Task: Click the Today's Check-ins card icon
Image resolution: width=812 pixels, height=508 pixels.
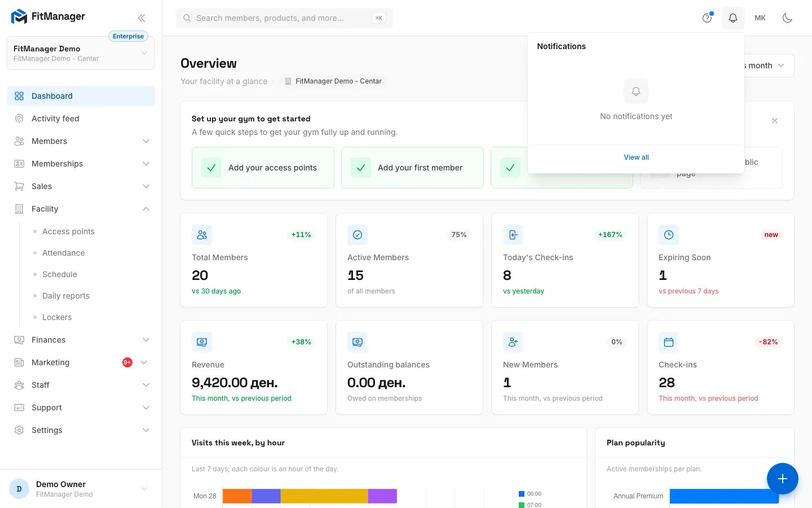Action: pyautogui.click(x=513, y=235)
